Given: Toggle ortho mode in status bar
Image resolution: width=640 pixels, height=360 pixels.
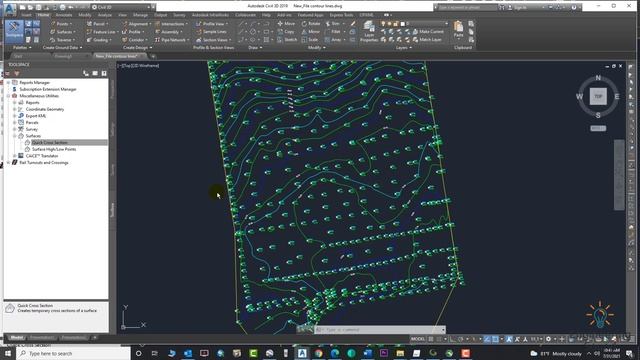Looking at the screenshot, I should point(453,339).
